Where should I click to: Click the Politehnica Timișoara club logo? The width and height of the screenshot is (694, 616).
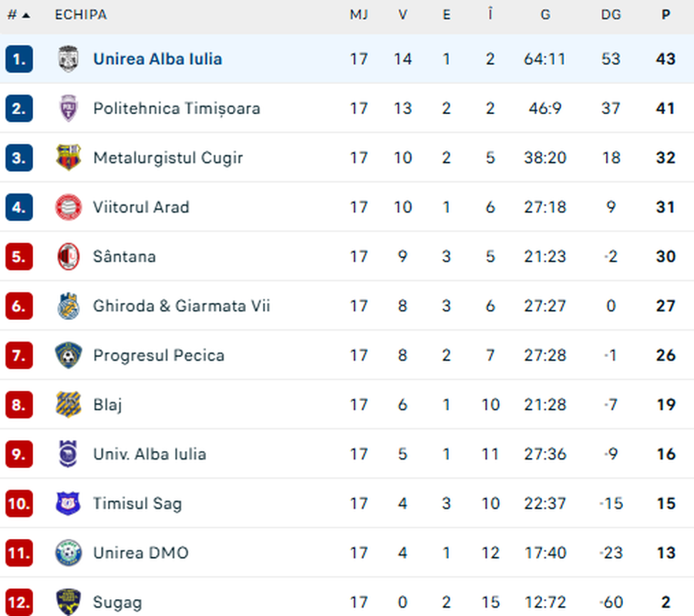69,109
